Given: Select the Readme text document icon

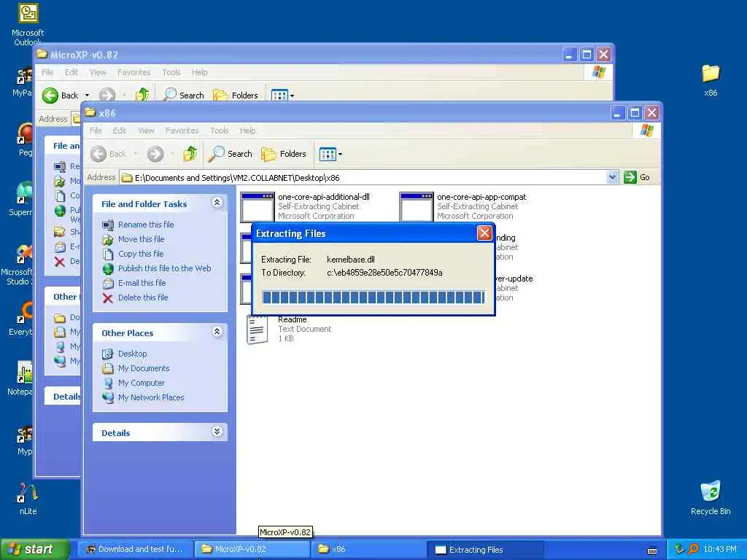Looking at the screenshot, I should pyautogui.click(x=258, y=329).
